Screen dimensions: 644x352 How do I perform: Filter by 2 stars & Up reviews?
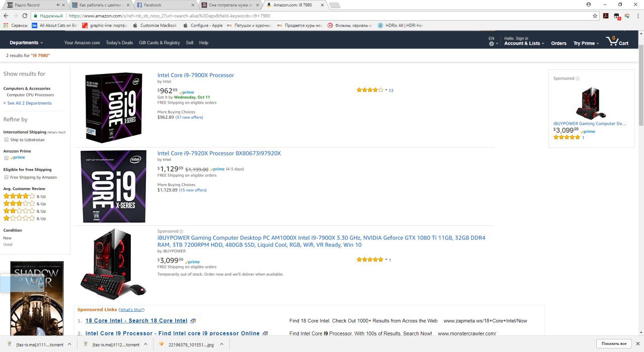(25, 211)
